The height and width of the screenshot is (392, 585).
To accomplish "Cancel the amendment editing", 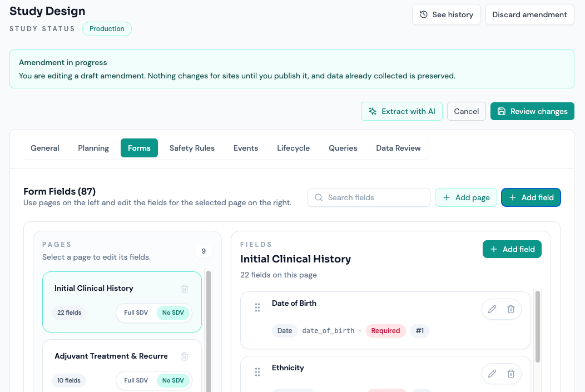I will click(x=467, y=111).
